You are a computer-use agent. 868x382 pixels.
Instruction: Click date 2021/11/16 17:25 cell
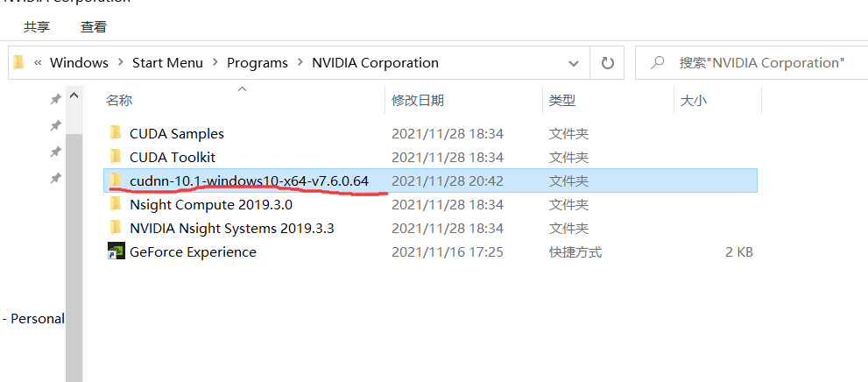click(x=448, y=252)
